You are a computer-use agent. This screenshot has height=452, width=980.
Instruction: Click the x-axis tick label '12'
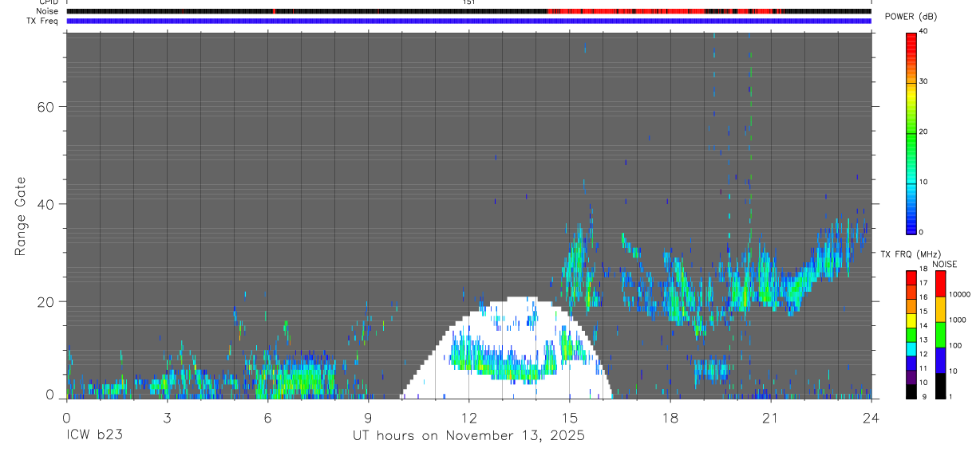tap(468, 417)
